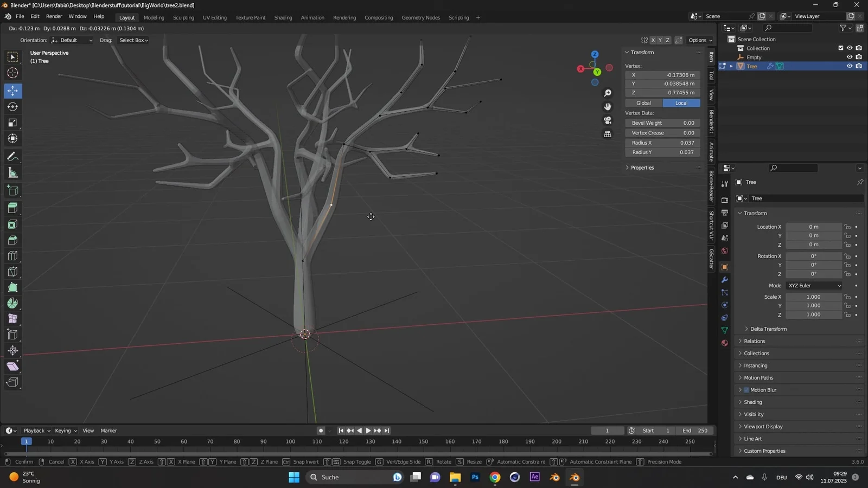Open the Rendering menu
The height and width of the screenshot is (488, 868).
[344, 17]
